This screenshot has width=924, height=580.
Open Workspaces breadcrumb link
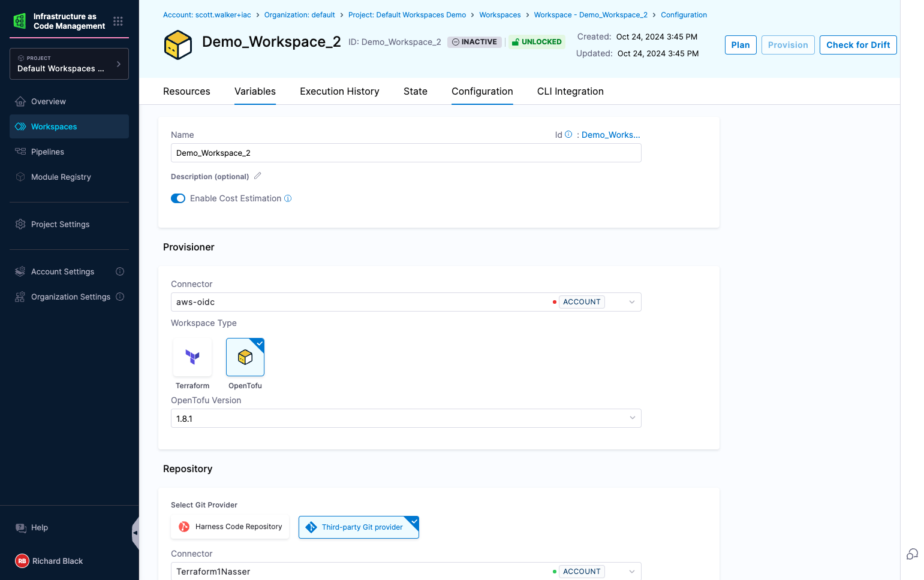(500, 15)
